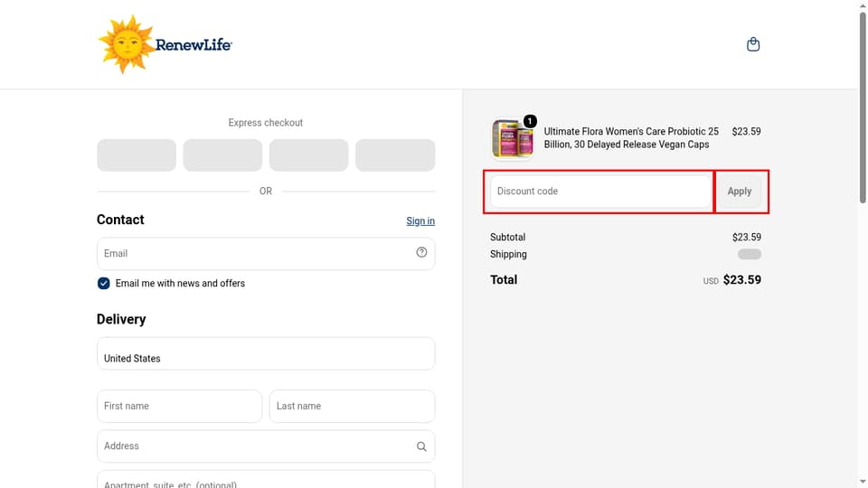The width and height of the screenshot is (868, 488).
Task: Focus the Email input field
Action: click(x=266, y=254)
